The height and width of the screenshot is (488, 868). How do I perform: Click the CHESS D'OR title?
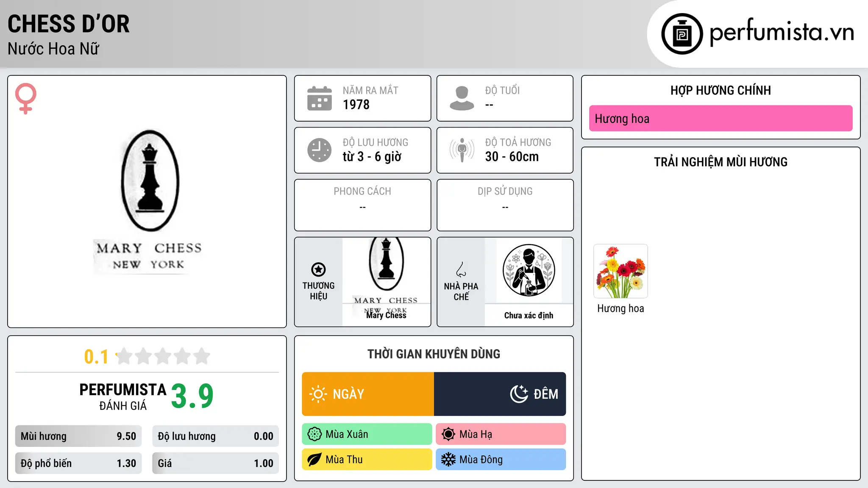point(69,24)
